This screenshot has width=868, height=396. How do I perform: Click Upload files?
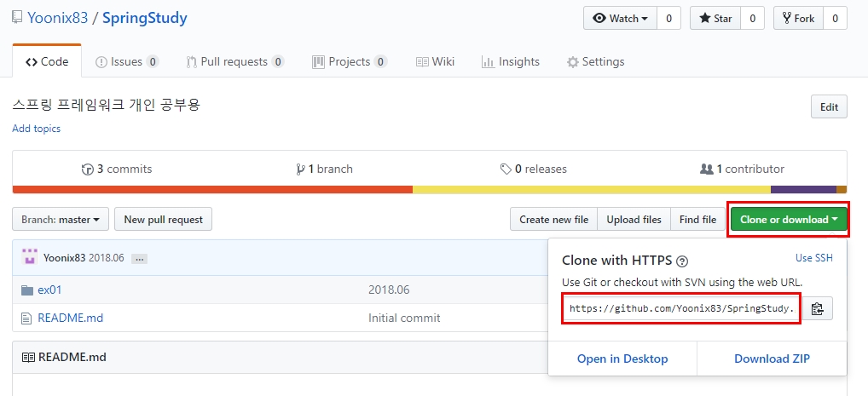(634, 219)
